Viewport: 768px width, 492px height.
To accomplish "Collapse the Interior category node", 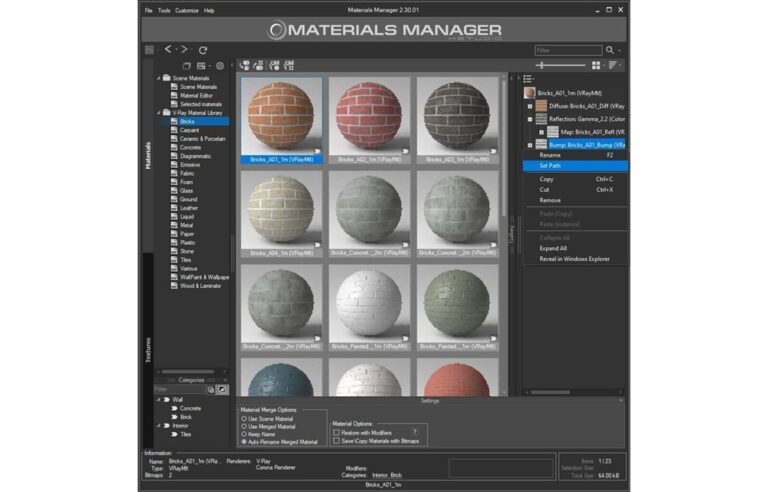I will click(x=159, y=426).
